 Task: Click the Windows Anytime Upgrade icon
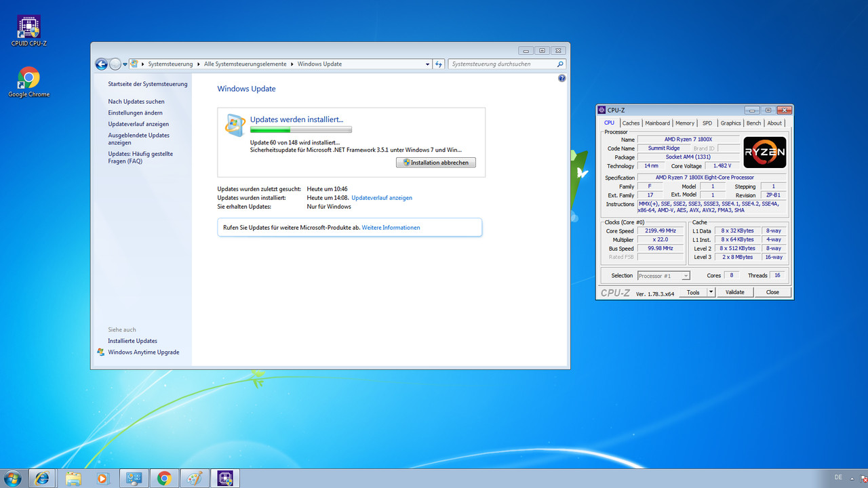pyautogui.click(x=101, y=352)
